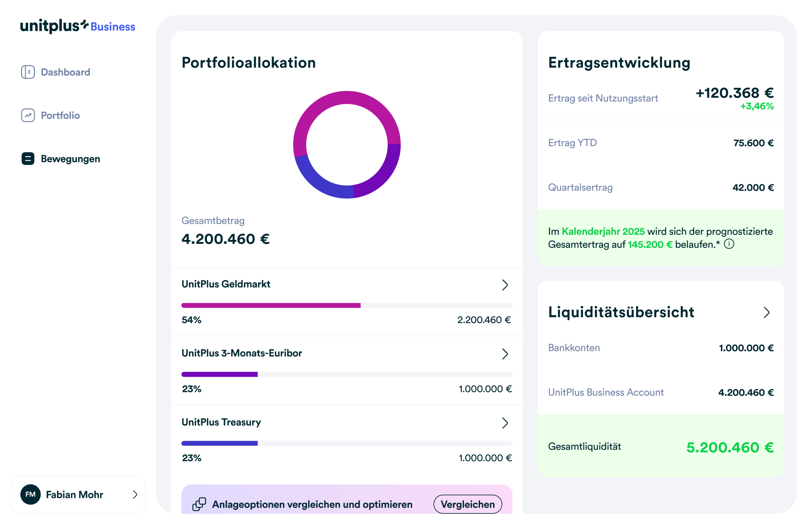Open UnitPlus 3-Monats-Euribor details chevron
Viewport: 812px width, 529px height.
point(505,354)
